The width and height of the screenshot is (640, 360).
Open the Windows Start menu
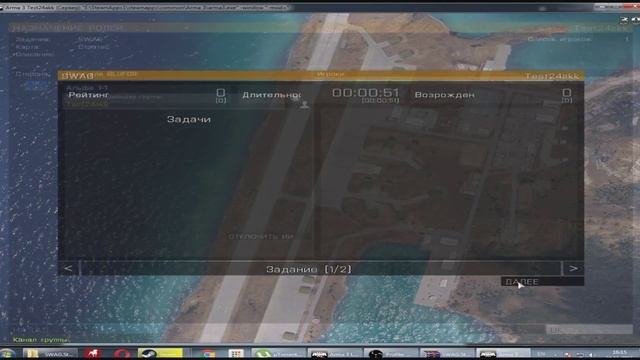coord(8,354)
